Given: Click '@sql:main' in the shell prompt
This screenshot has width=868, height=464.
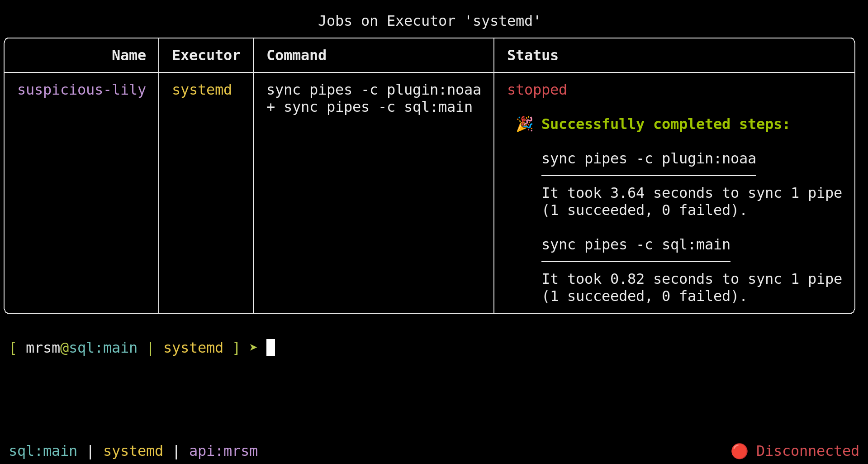Looking at the screenshot, I should pos(99,348).
